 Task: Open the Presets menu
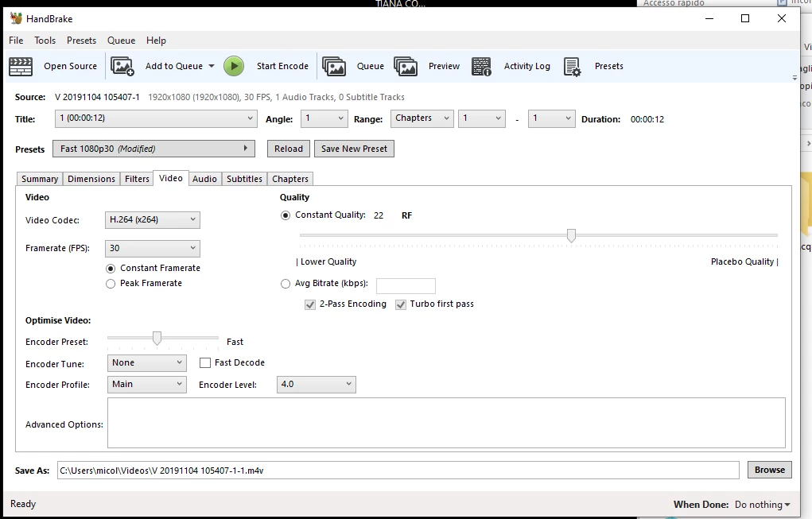(x=81, y=41)
